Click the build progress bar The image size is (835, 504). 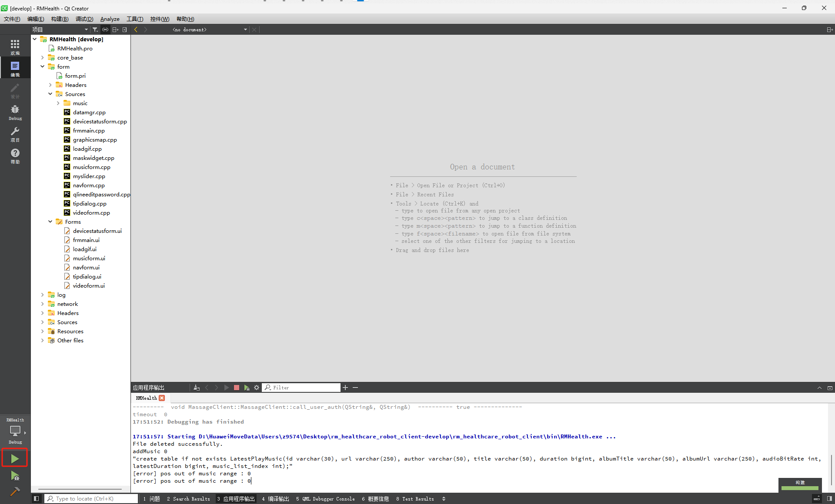coord(800,488)
